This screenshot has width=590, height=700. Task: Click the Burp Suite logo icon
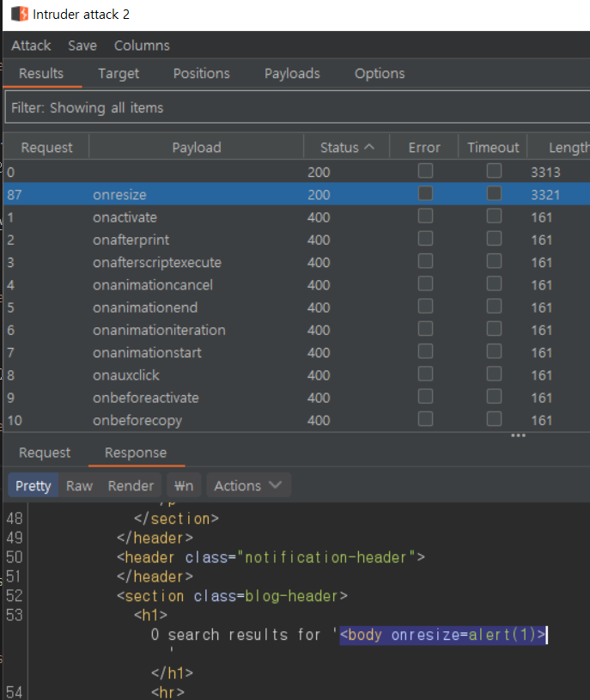pos(19,15)
